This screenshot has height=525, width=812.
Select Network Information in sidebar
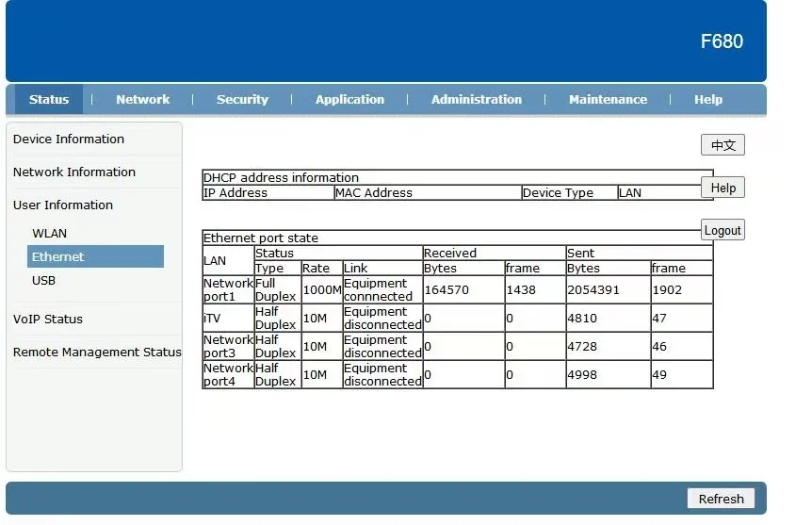coord(74,172)
